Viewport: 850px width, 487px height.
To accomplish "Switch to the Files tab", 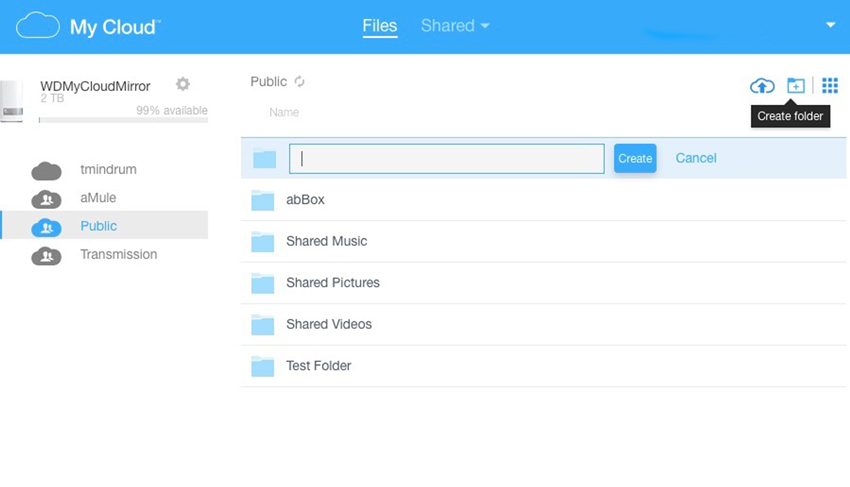I will tap(379, 26).
